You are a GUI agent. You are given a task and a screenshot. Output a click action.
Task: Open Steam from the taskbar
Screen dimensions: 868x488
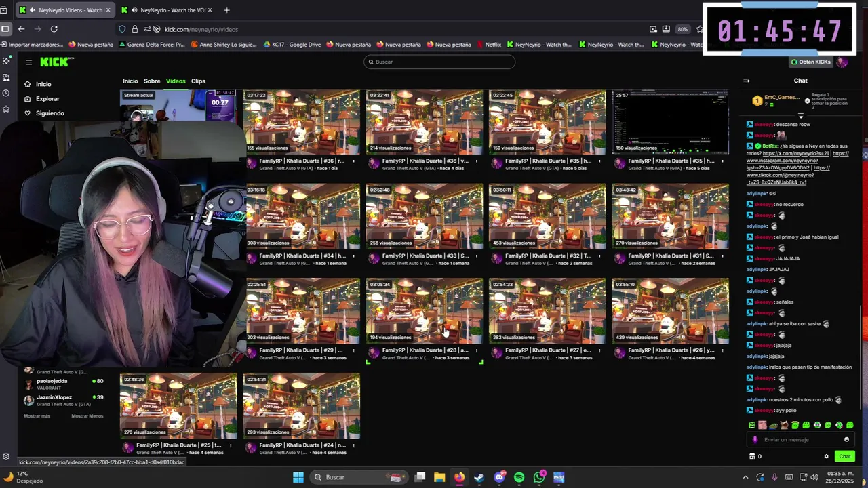tap(479, 477)
